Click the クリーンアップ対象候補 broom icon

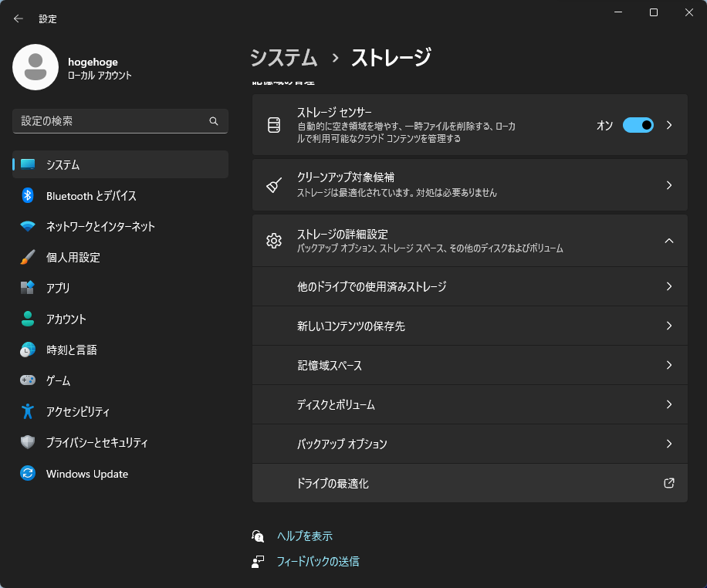[273, 185]
